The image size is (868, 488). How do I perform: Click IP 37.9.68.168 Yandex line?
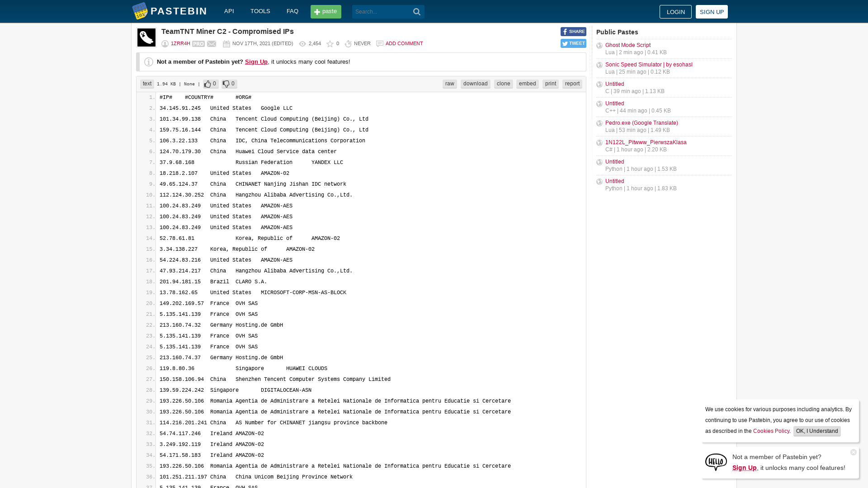click(x=177, y=163)
